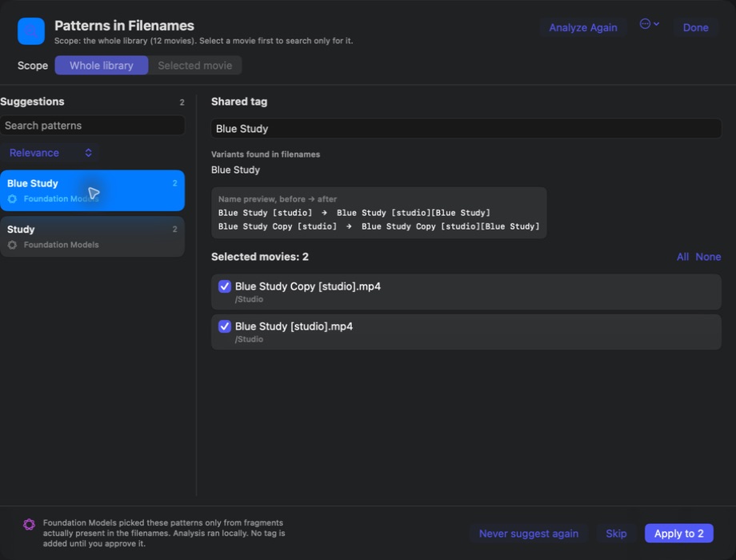The height and width of the screenshot is (560, 736).
Task: Uncheck Blue Study [studio].mp4 checkbox
Action: pos(224,326)
